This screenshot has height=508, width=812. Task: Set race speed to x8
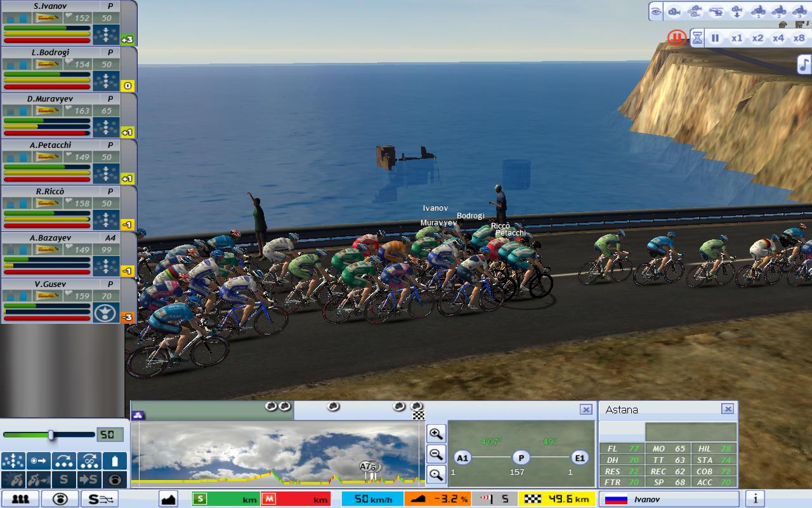pyautogui.click(x=799, y=38)
